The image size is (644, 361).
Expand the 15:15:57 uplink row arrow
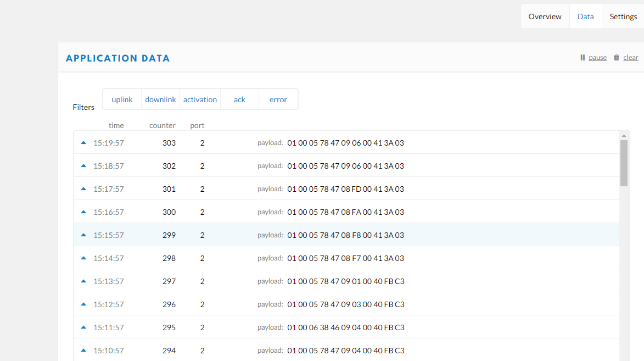(x=83, y=235)
